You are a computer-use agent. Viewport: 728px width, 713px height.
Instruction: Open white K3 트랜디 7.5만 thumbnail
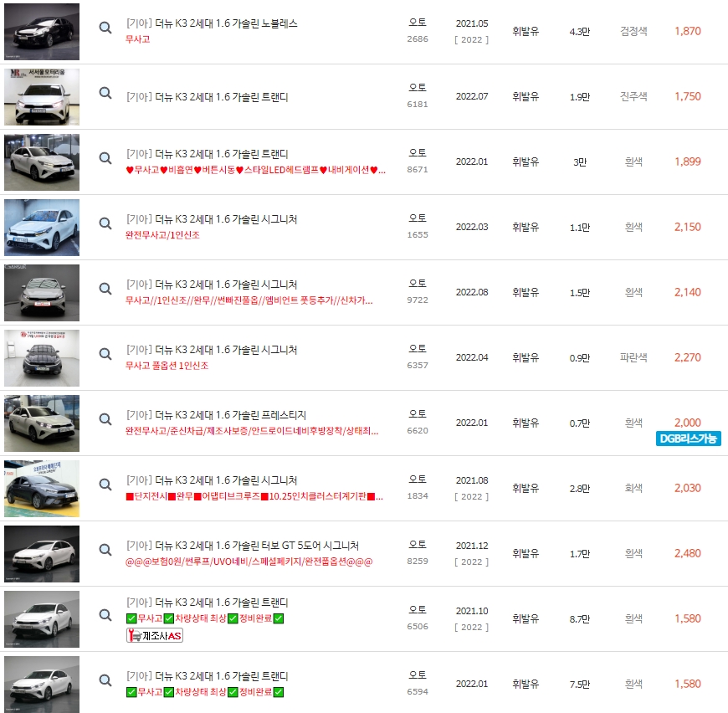click(42, 685)
